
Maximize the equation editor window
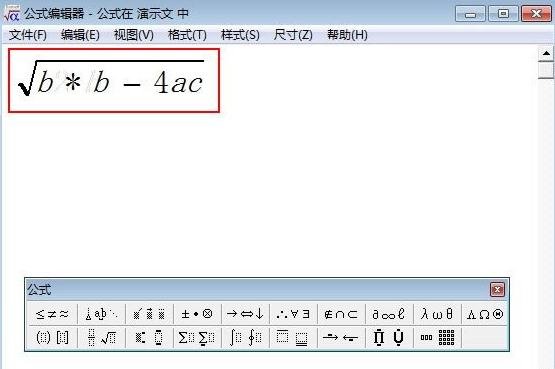(x=503, y=14)
